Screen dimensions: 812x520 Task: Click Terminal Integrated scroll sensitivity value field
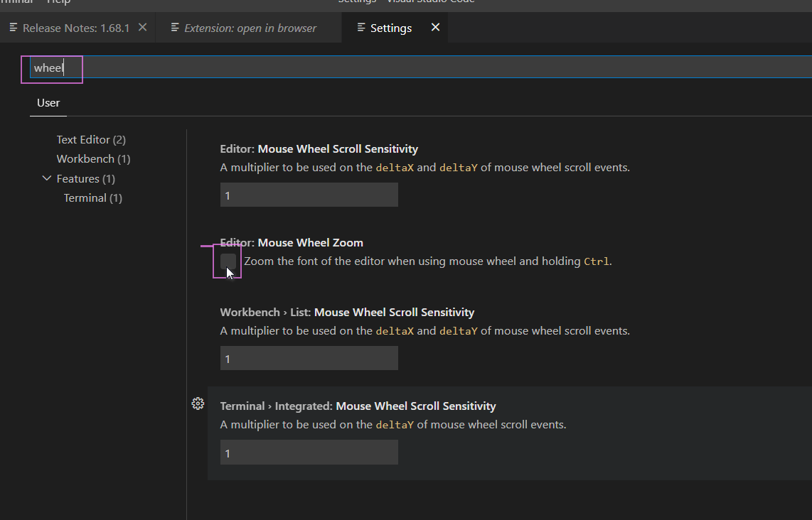(309, 453)
